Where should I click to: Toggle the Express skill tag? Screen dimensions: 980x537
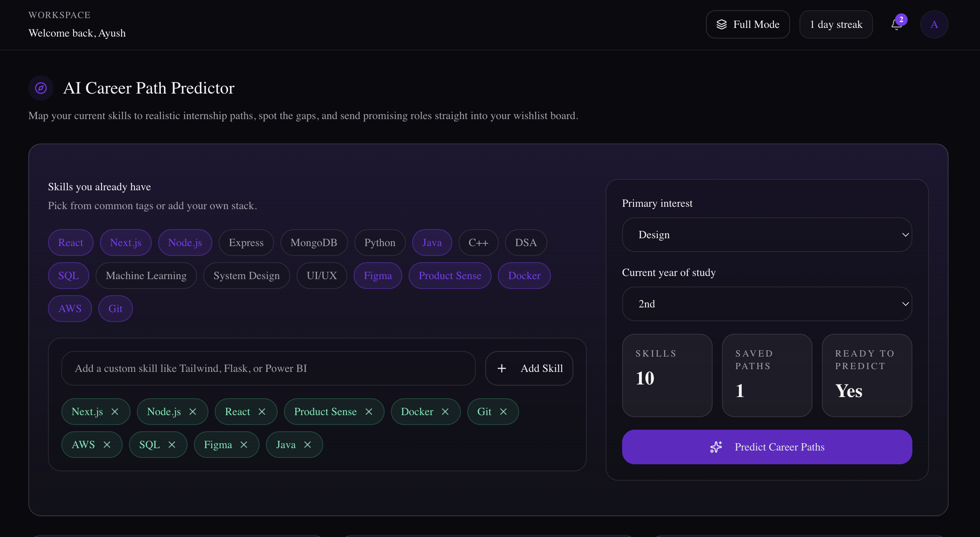coord(246,243)
